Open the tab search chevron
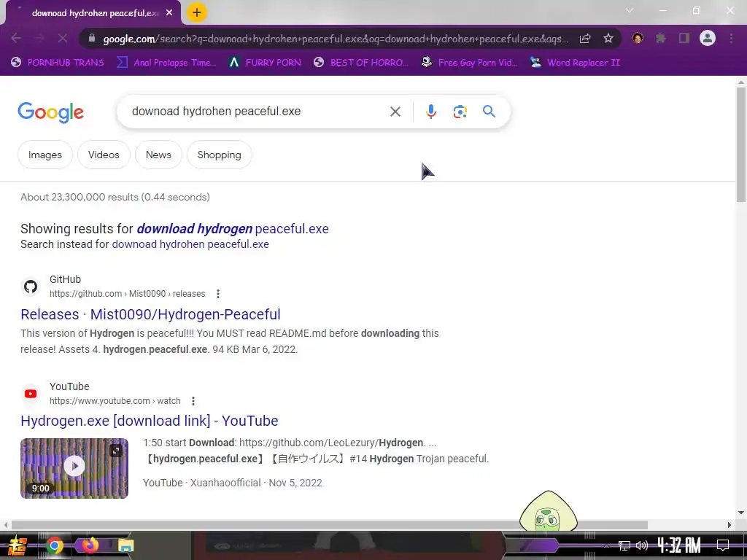 click(630, 10)
